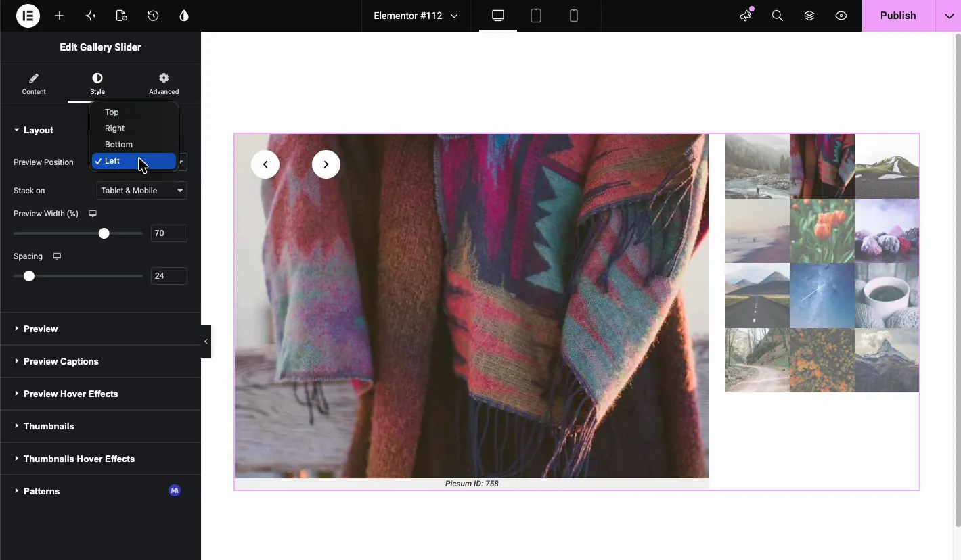Select the Matterhorn peak thumbnail
The image size is (961, 560).
click(887, 360)
